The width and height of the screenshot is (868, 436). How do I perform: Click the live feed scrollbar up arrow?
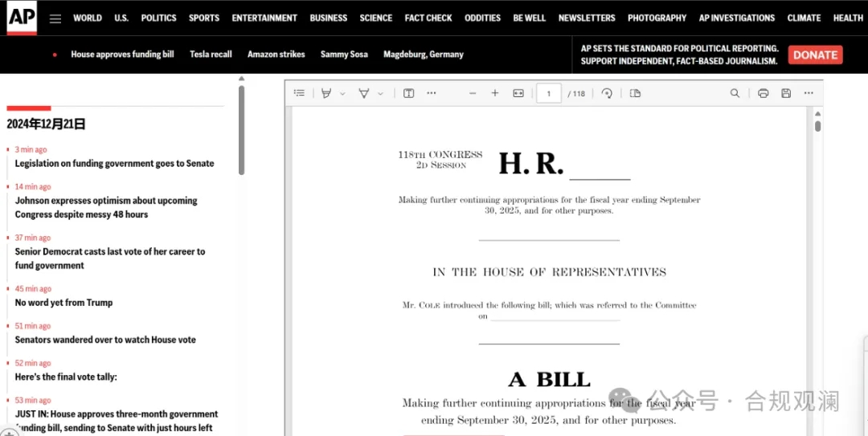point(241,79)
